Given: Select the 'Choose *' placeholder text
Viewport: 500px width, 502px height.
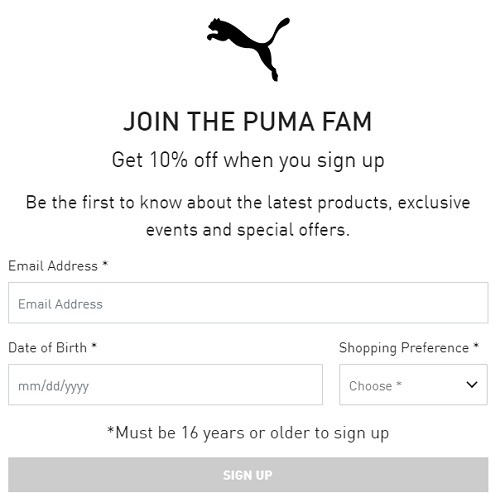Looking at the screenshot, I should click(375, 386).
